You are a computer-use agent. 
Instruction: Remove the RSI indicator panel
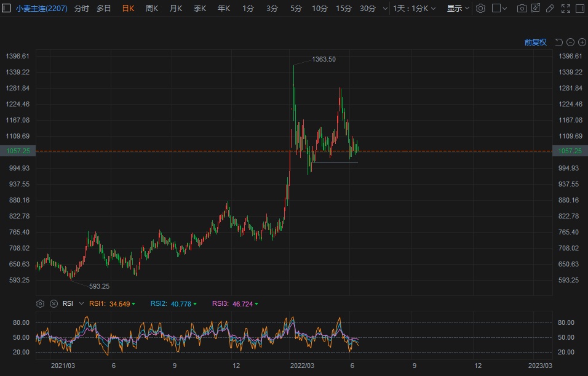(x=54, y=303)
